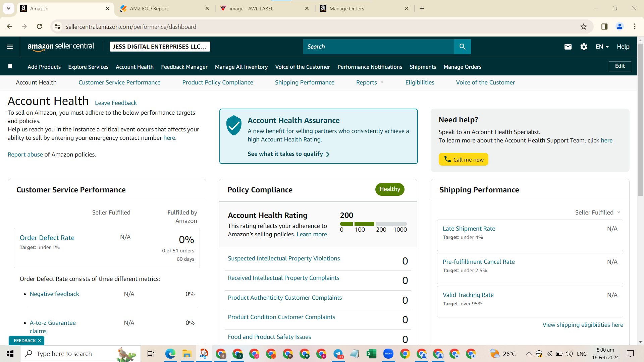Click the Leave Feedback link

(x=116, y=103)
